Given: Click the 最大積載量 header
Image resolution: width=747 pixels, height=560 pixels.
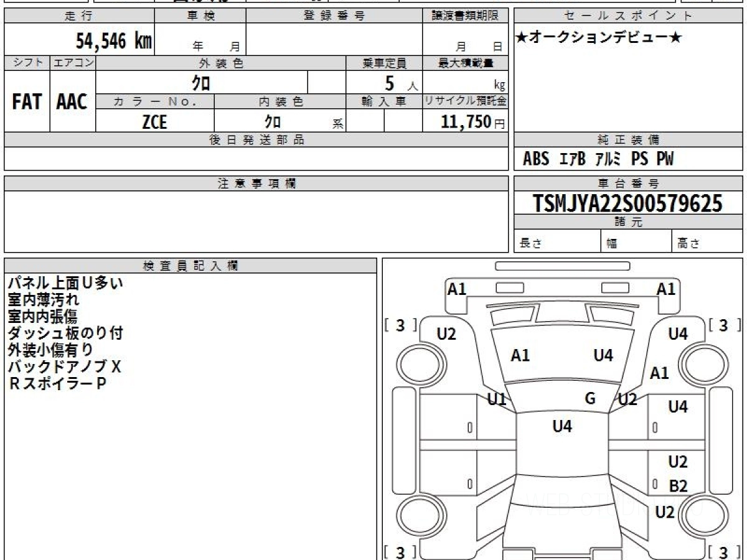Looking at the screenshot, I should coord(466,63).
